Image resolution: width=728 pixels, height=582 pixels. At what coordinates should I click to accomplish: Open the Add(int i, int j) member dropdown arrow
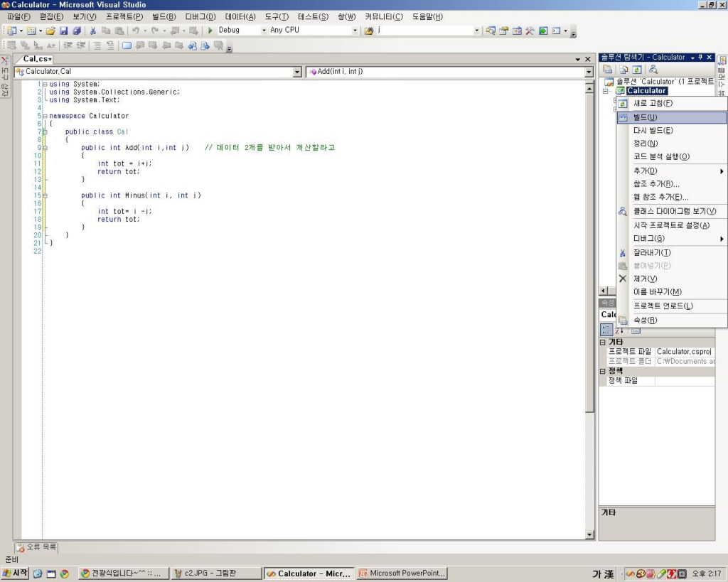coord(589,72)
